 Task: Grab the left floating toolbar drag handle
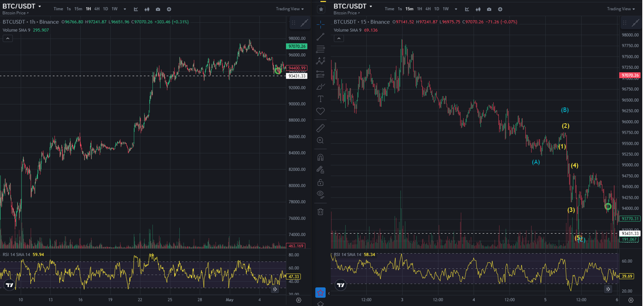[x=293, y=23]
